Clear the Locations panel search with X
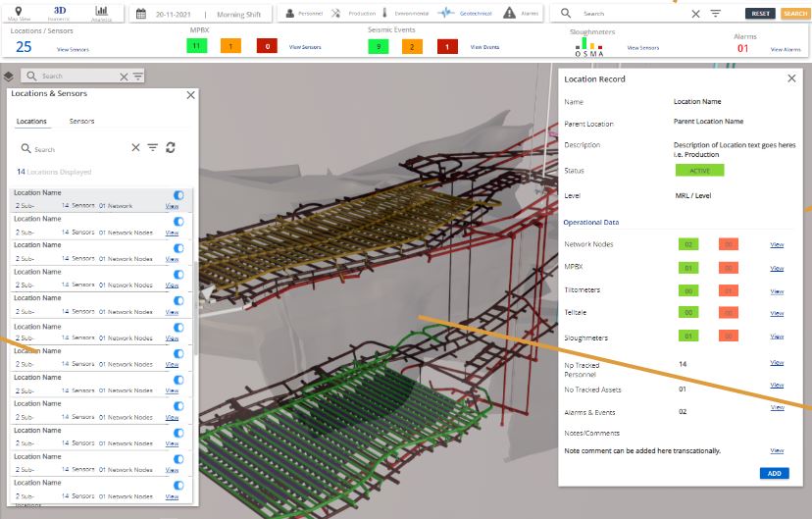The width and height of the screenshot is (812, 519). (x=135, y=147)
